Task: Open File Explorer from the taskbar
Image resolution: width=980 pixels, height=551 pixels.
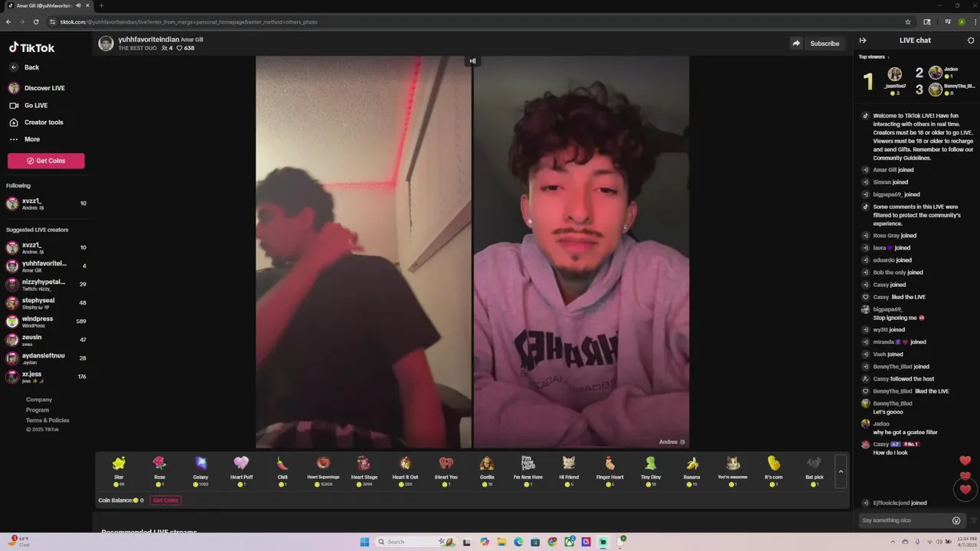Action: [501, 542]
